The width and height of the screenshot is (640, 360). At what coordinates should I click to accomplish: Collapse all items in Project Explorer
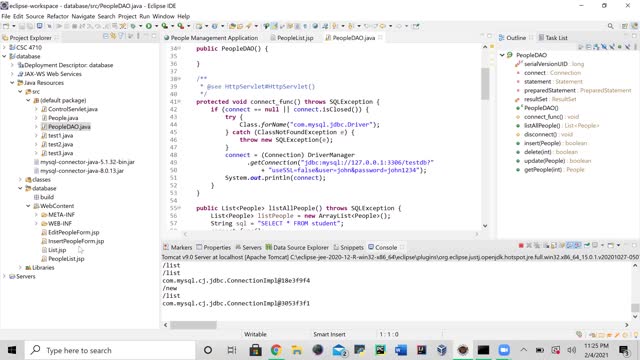pos(106,36)
